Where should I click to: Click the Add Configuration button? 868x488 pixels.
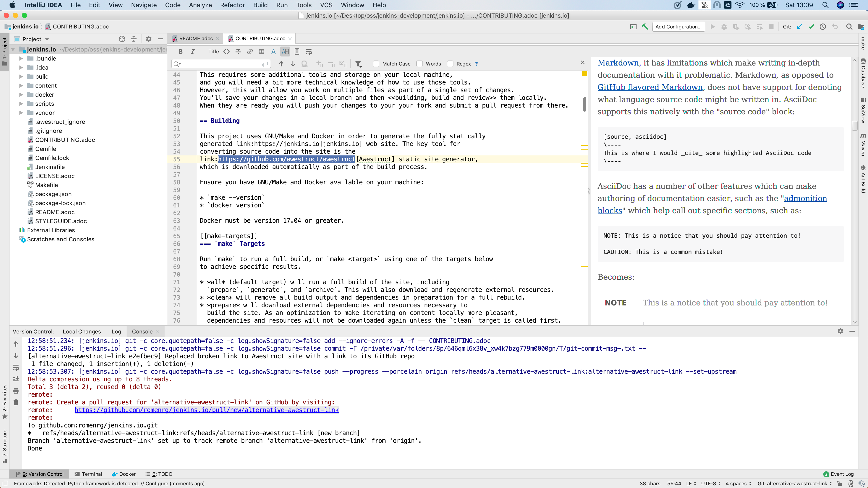point(678,27)
